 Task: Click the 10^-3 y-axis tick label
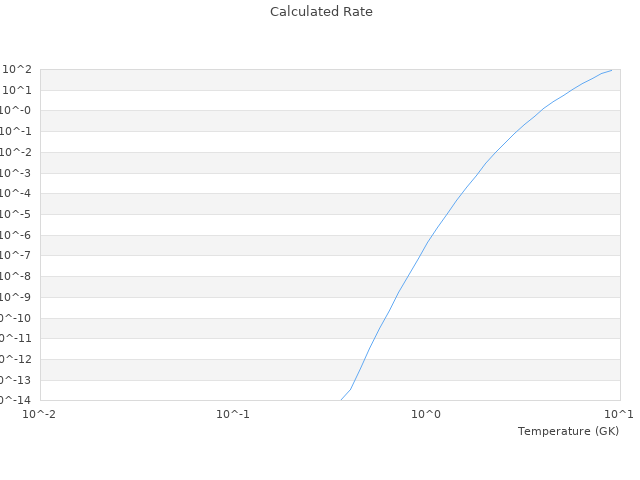pyautogui.click(x=17, y=173)
